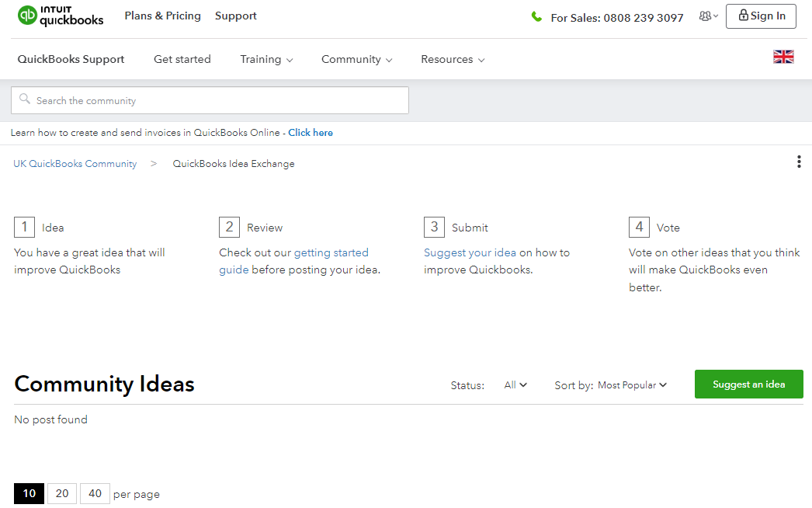Open the Community menu
Viewport: 812px width, 508px height.
(x=356, y=59)
